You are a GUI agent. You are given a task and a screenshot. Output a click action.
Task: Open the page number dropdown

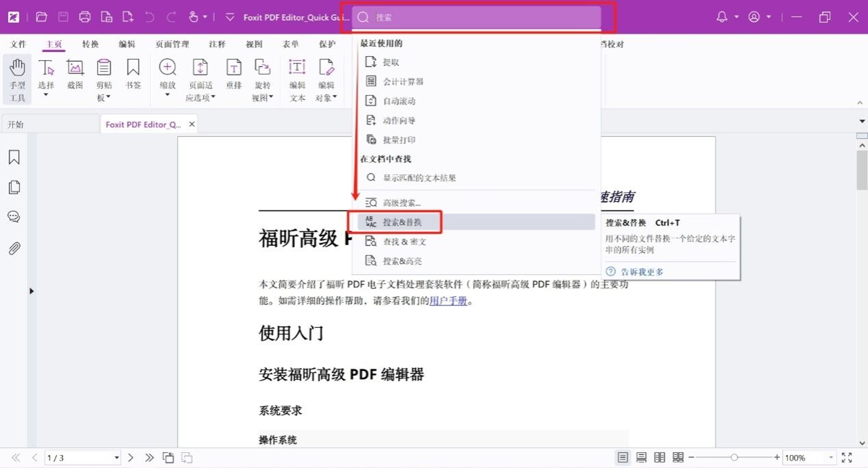(116, 458)
